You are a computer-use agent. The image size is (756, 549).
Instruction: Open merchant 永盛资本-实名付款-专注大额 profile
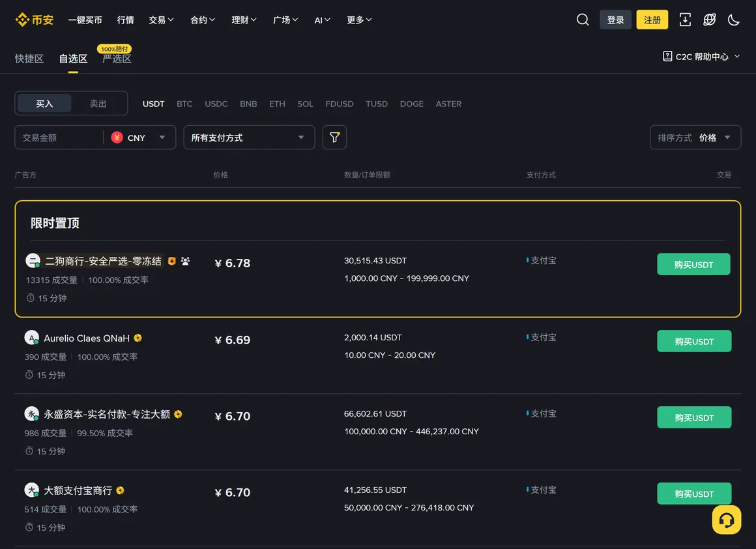106,415
